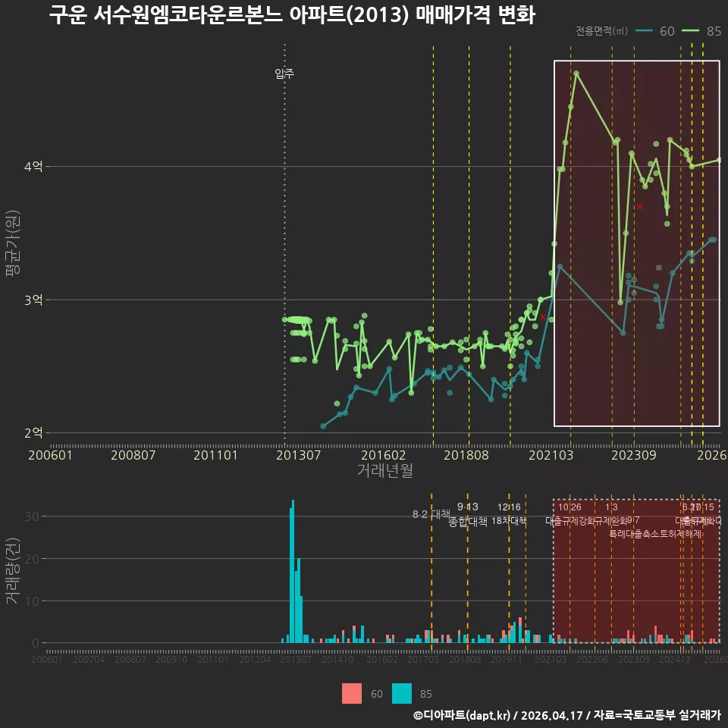The width and height of the screenshot is (728, 728).
Task: Click the red 60 swatch in bottom legend
Action: tap(351, 694)
